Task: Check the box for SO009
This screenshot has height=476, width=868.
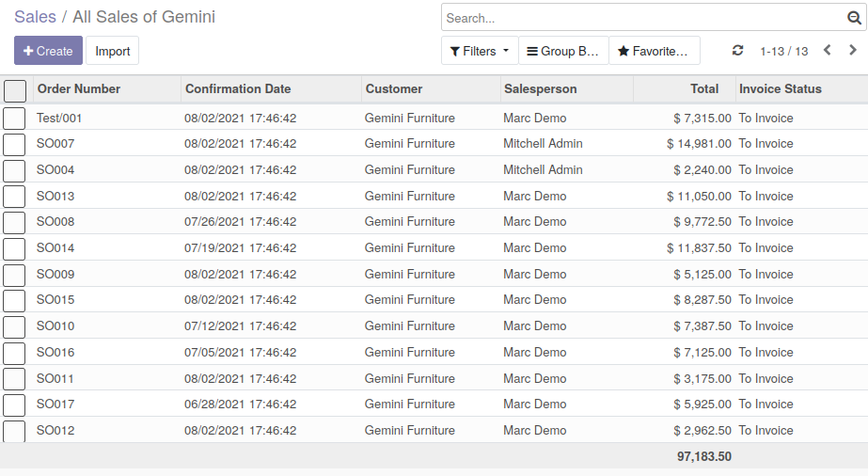Action: pos(14,275)
